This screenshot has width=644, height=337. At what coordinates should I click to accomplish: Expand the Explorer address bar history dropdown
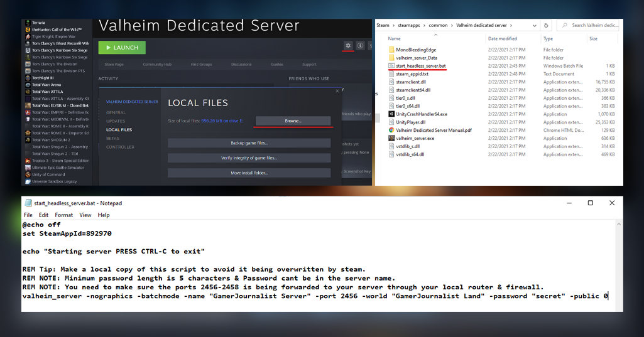coord(534,26)
